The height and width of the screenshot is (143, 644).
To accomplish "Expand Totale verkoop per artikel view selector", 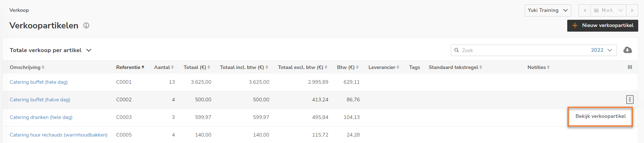I will 50,50.
